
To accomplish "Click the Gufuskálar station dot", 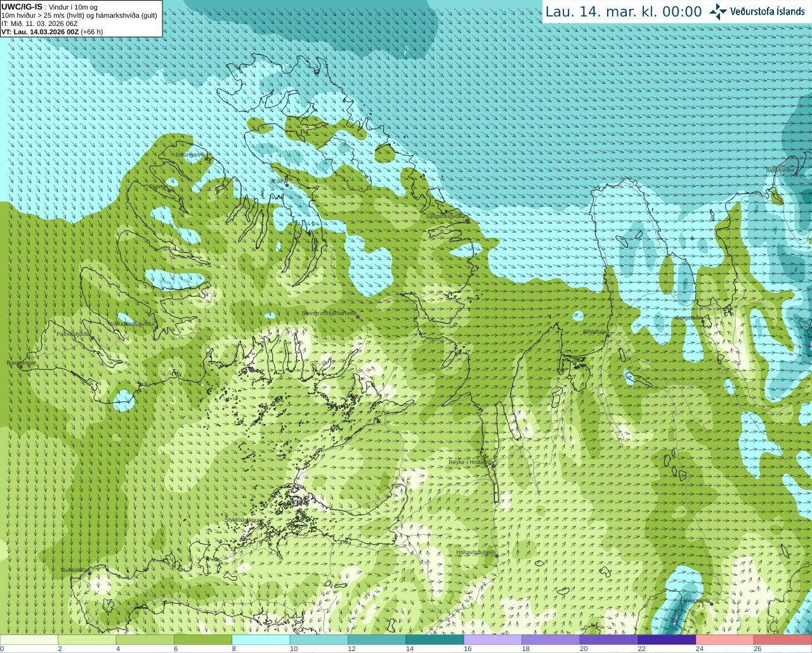I will pos(89,574).
